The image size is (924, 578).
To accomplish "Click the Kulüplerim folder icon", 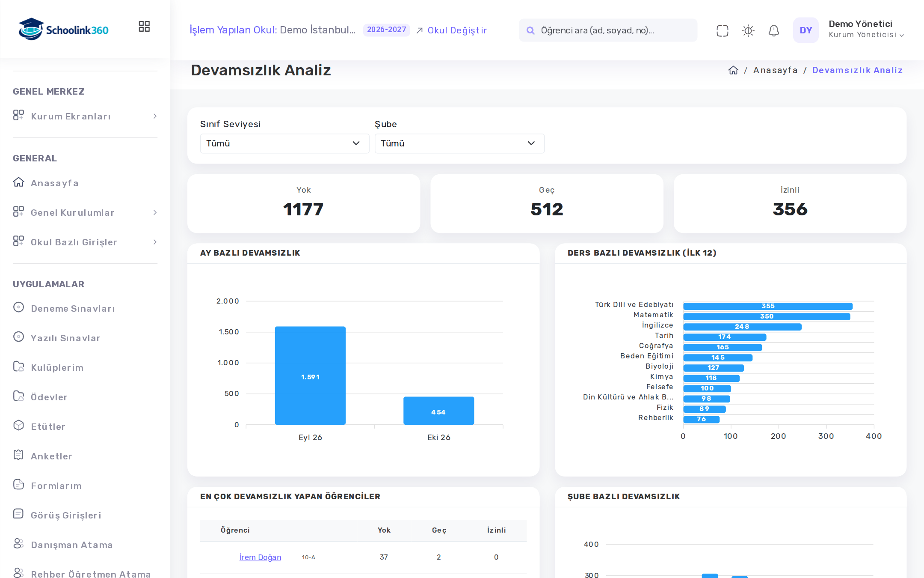I will pyautogui.click(x=18, y=366).
